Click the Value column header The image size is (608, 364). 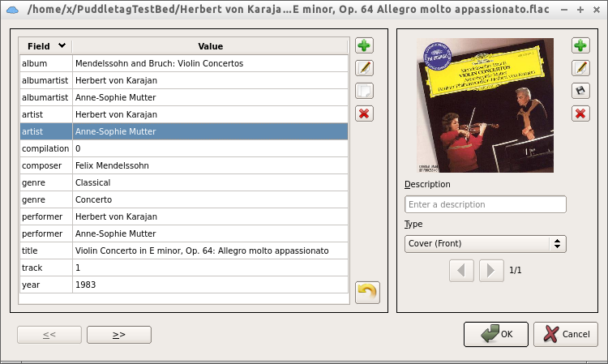click(210, 46)
